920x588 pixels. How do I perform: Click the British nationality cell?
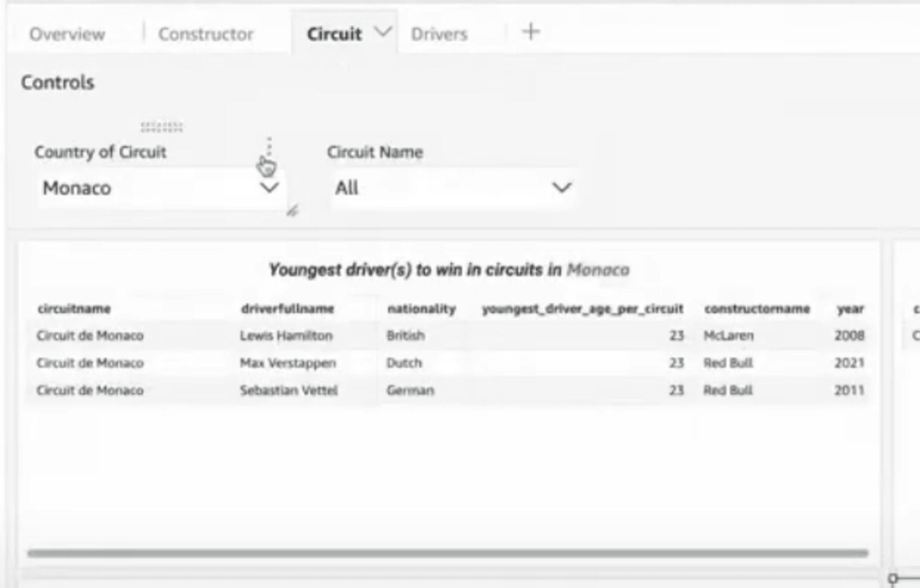coord(406,336)
